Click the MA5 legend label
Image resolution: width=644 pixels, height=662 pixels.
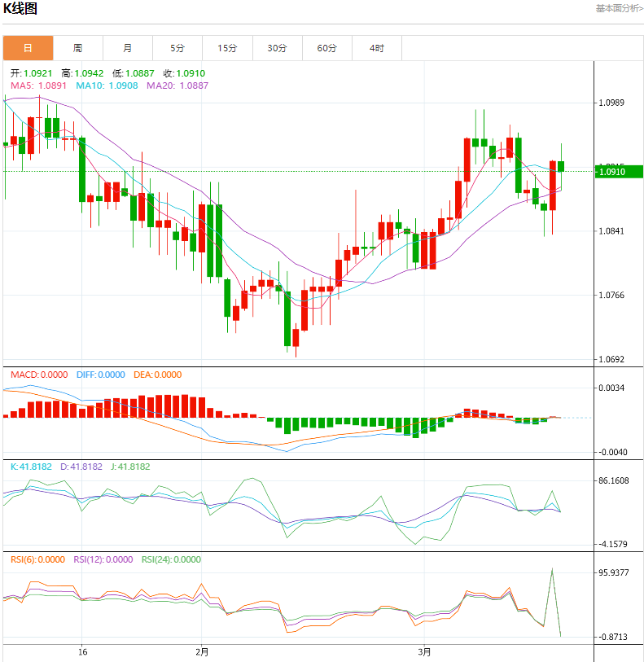click(38, 85)
